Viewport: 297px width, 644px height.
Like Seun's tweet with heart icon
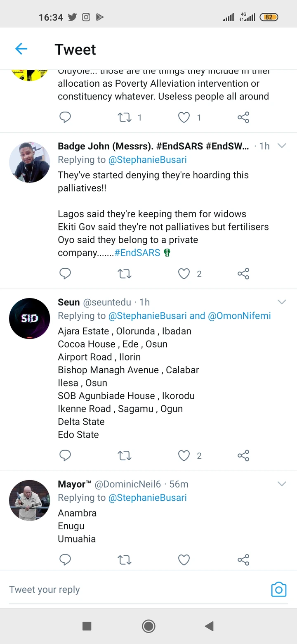[x=184, y=455]
